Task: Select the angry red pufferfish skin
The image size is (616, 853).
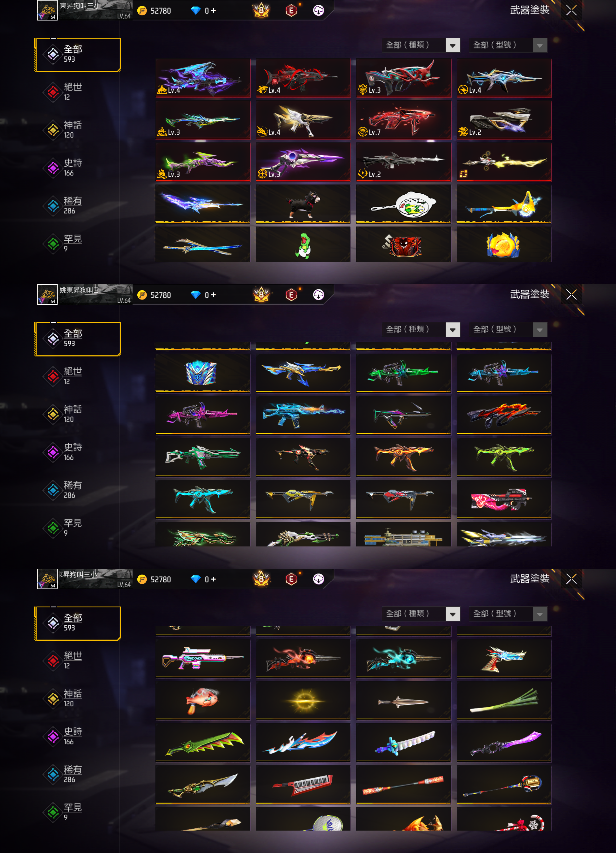Action: coord(203,700)
